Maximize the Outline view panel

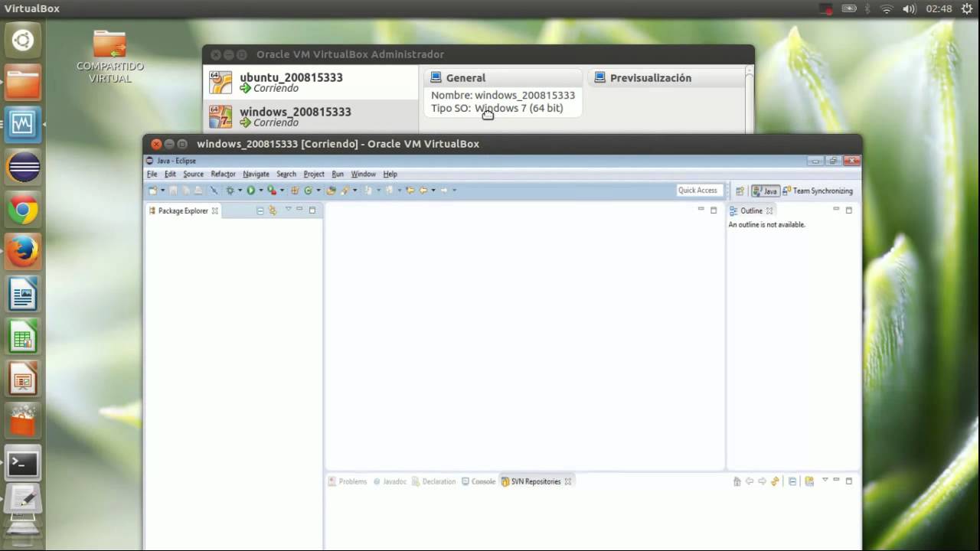tap(848, 210)
